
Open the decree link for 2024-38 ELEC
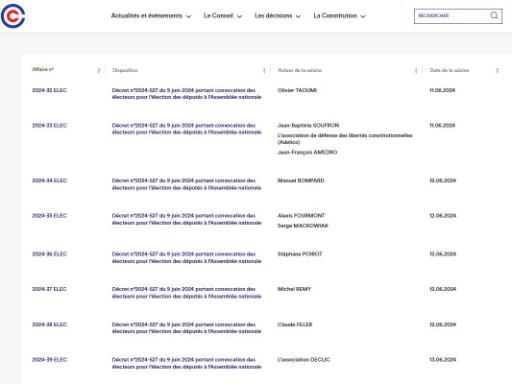[187, 328]
